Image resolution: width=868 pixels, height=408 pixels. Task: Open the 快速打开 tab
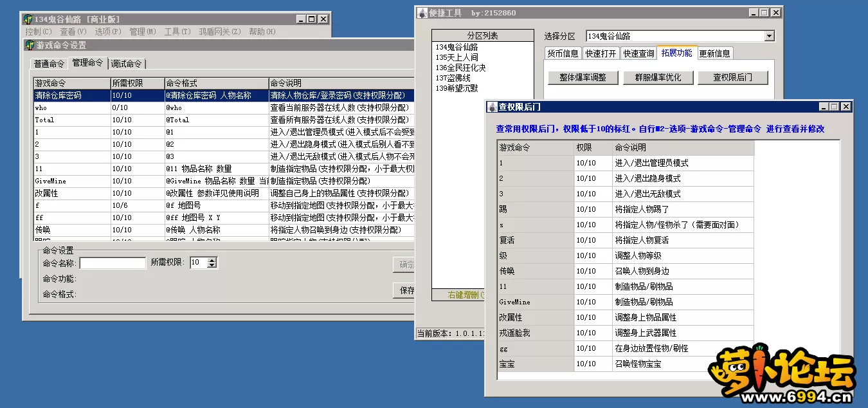click(601, 53)
